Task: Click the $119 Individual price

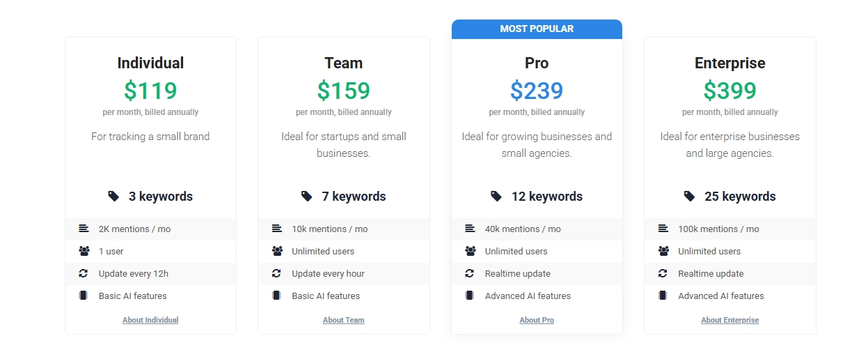Action: coord(150,91)
